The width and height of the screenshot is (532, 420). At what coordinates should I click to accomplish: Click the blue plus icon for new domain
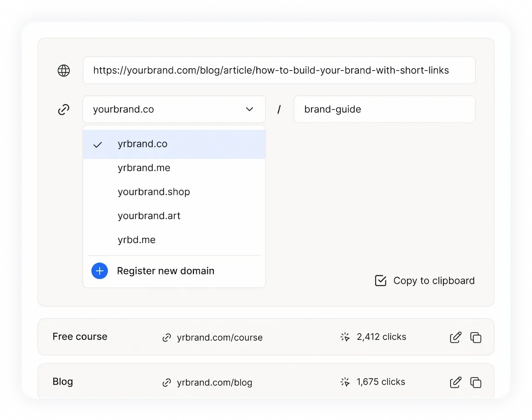[x=100, y=271]
